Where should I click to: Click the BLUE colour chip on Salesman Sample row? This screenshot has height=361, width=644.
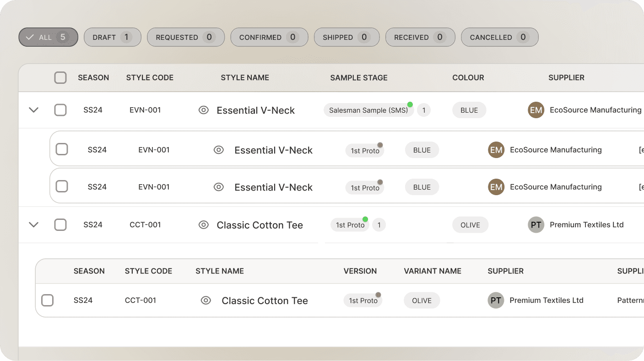coord(469,110)
